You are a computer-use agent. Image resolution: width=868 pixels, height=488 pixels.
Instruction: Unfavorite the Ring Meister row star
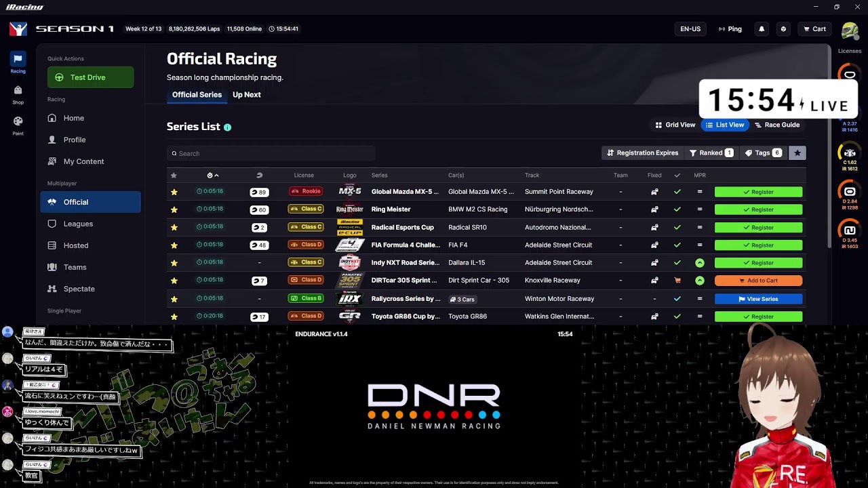(x=174, y=209)
